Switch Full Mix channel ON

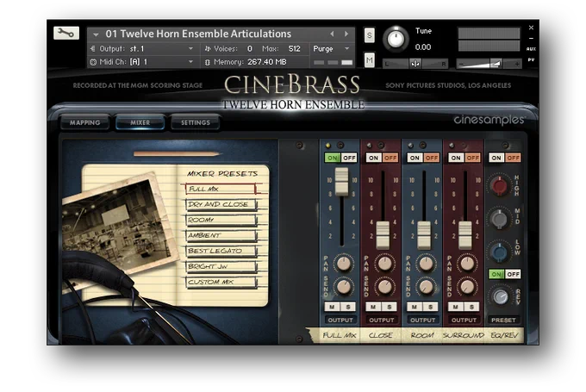(333, 158)
